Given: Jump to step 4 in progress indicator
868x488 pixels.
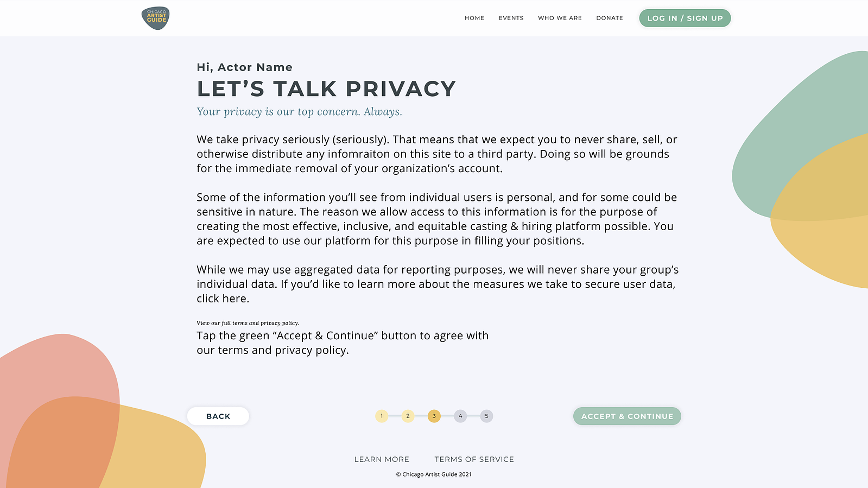Looking at the screenshot, I should [x=460, y=416].
